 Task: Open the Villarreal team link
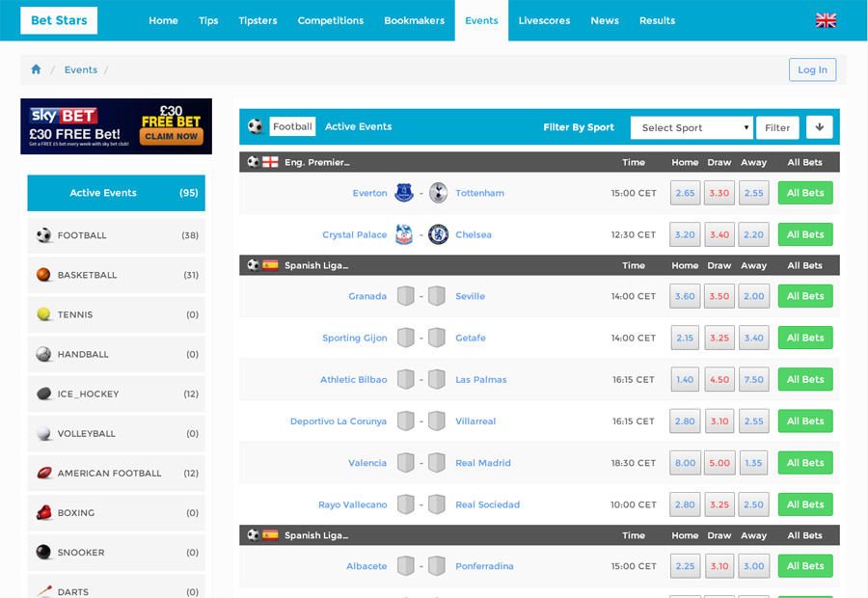coord(475,421)
